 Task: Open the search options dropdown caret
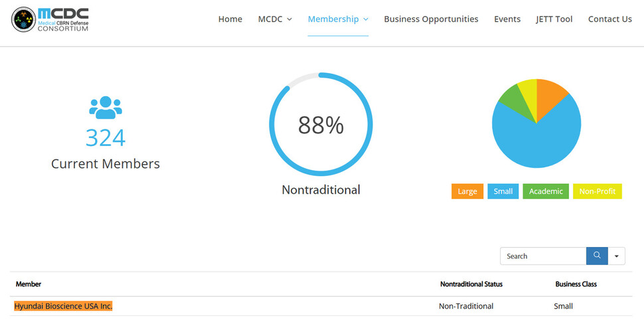click(x=617, y=256)
